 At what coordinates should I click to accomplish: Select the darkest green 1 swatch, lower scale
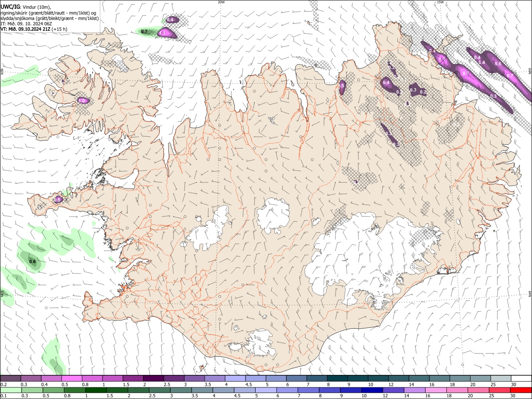96,390
